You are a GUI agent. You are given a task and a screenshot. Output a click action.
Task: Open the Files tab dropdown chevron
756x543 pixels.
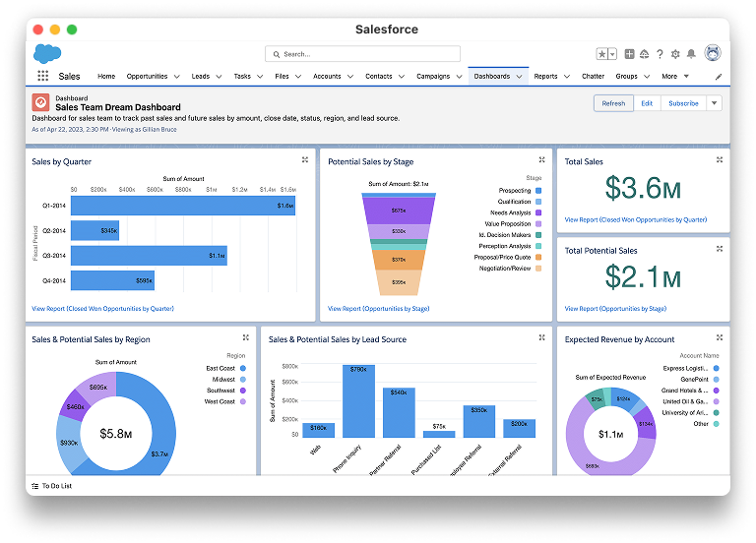(298, 76)
